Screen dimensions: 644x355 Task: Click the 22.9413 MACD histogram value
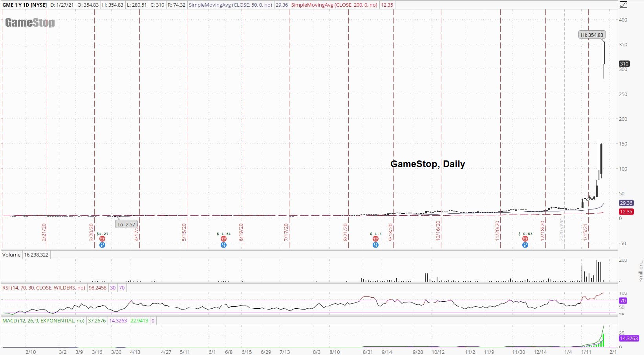(x=139, y=320)
